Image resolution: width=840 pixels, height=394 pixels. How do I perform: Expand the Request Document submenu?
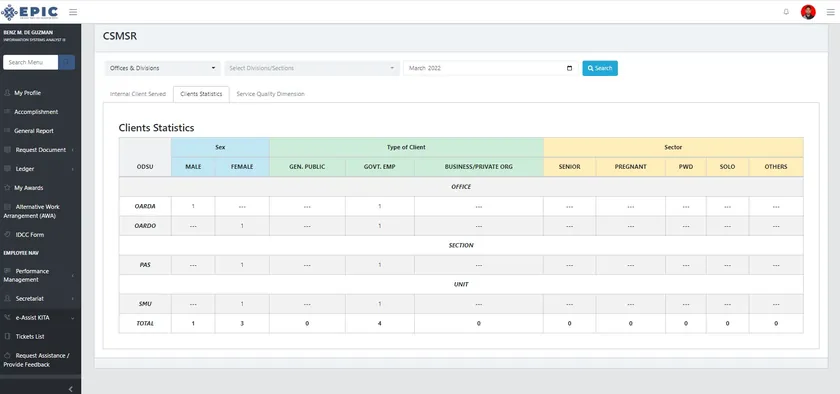(x=40, y=150)
